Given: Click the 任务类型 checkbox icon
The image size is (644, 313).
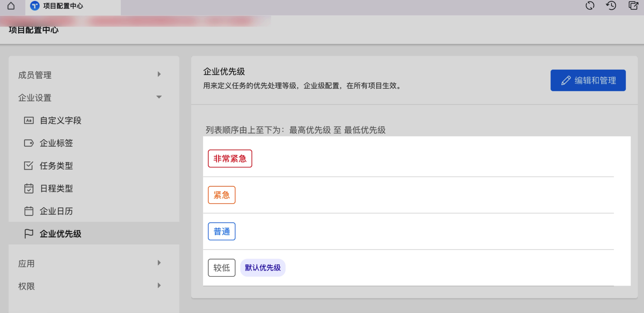Looking at the screenshot, I should [29, 166].
